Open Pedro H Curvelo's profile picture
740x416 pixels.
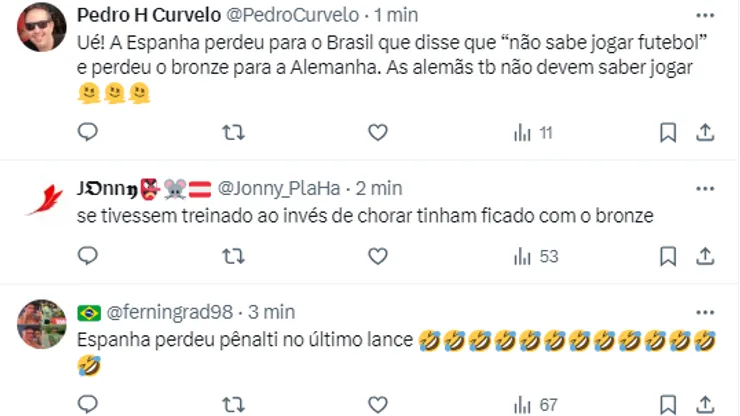[x=42, y=27]
